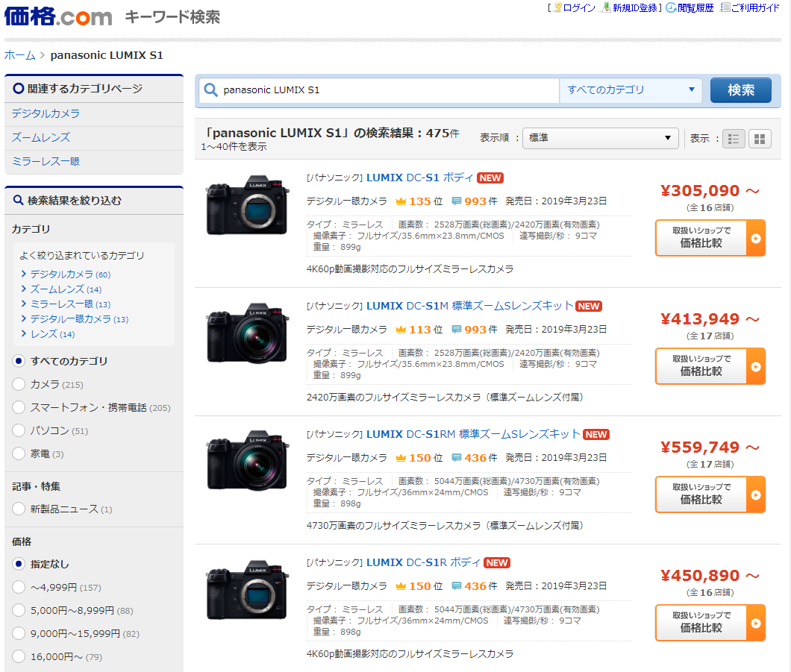Click the orange arrow on DC-S1M price compare
The image size is (791, 672).
pos(756,366)
